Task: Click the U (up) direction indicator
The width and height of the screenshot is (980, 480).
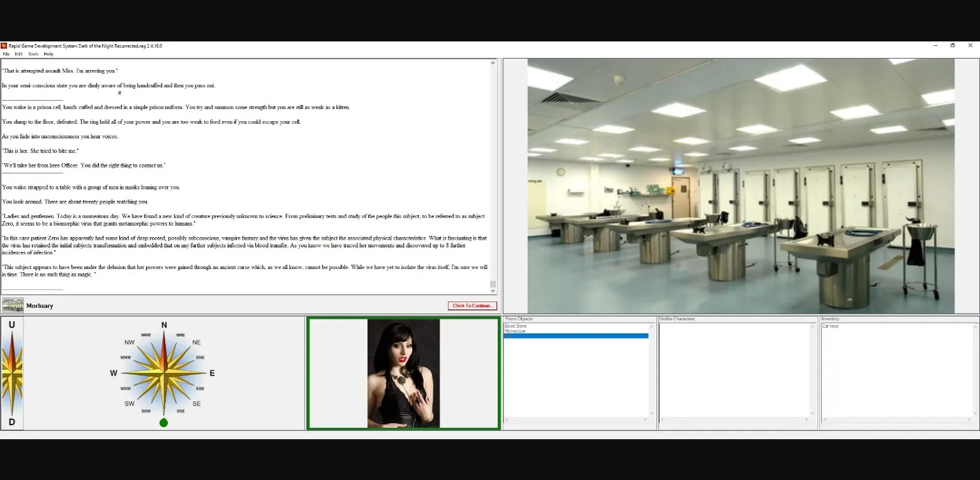Action: 11,324
